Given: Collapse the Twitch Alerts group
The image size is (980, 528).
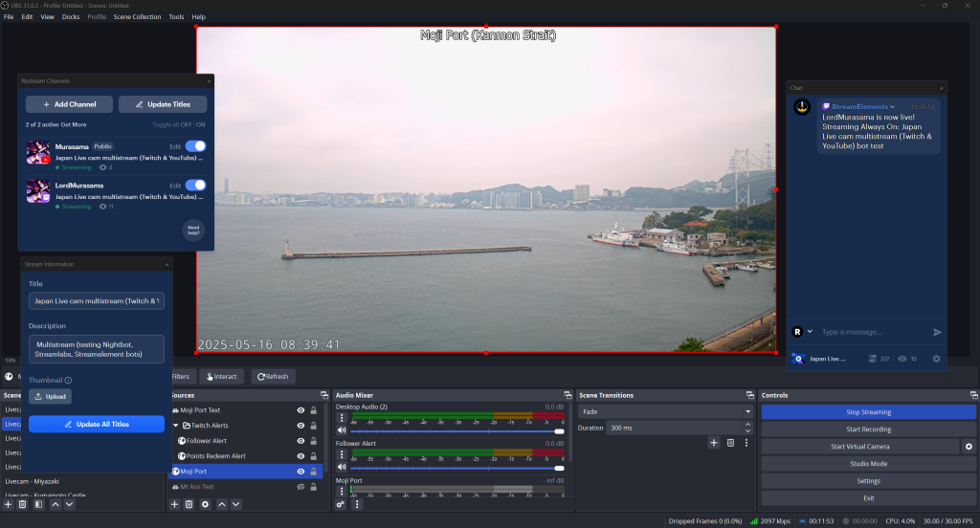Looking at the screenshot, I should [x=175, y=426].
